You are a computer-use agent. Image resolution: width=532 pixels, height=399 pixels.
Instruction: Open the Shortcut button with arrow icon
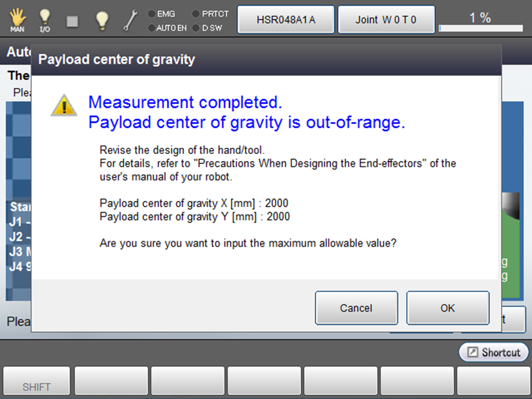click(x=493, y=352)
